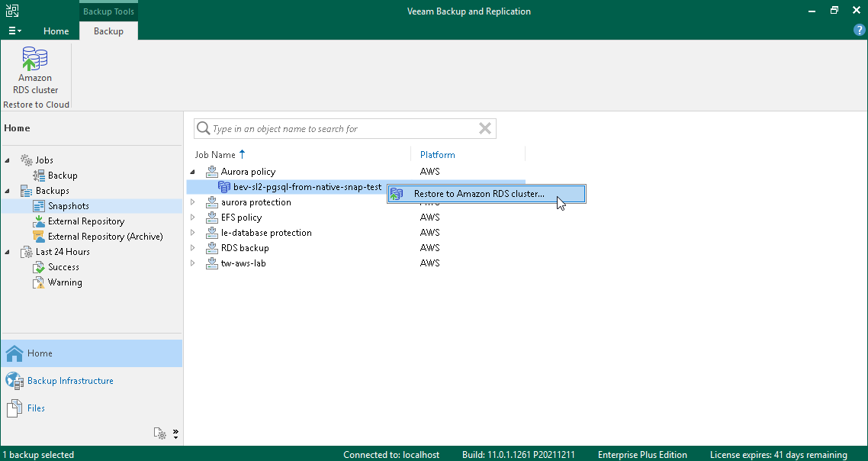Viewport: 868px width, 461px height.
Task: Click AWS platform cell for EFS policy
Action: [x=429, y=218]
